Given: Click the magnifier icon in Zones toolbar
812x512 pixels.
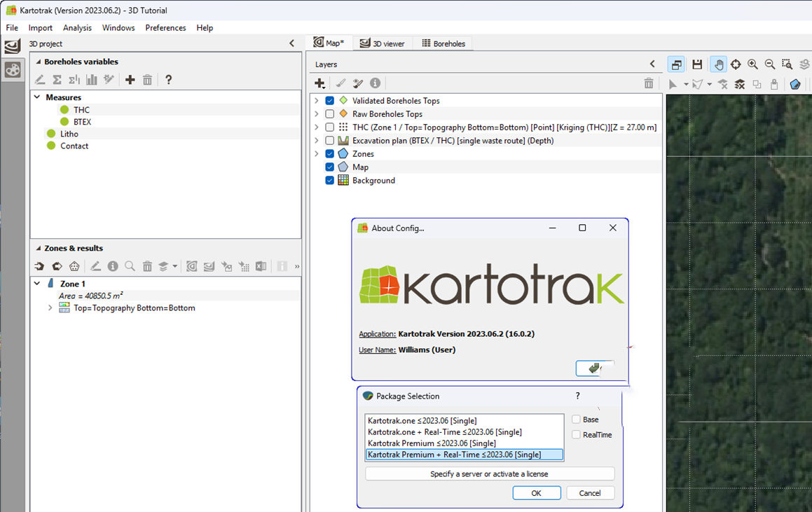Looking at the screenshot, I should coord(130,266).
